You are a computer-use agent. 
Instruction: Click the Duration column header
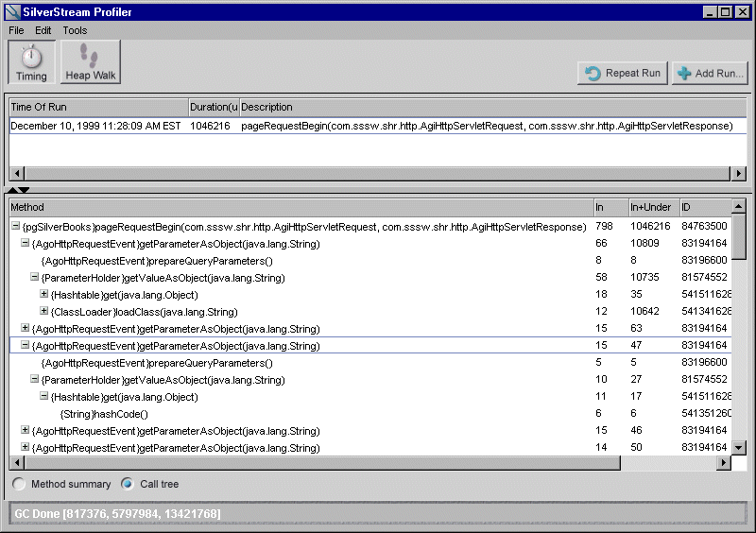coord(214,107)
